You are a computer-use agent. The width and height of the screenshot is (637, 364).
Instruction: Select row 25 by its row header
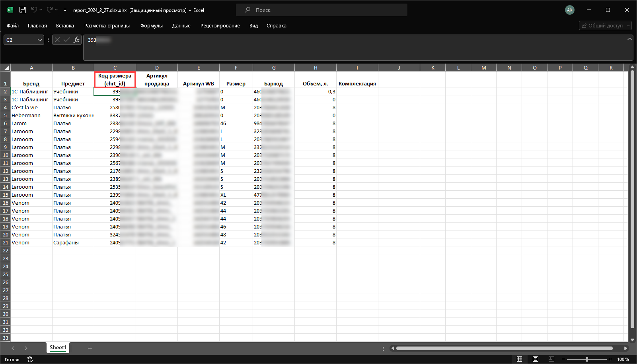click(x=6, y=274)
